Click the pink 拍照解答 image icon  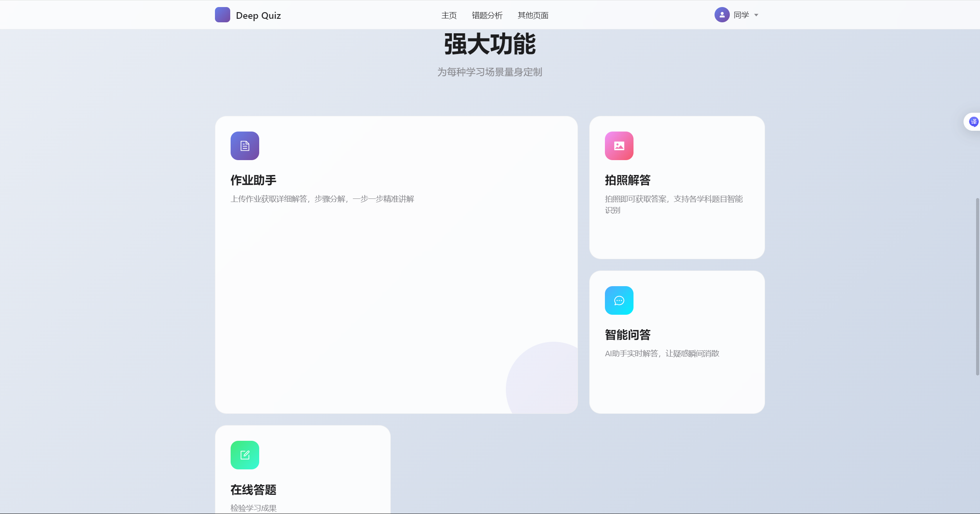pos(619,146)
